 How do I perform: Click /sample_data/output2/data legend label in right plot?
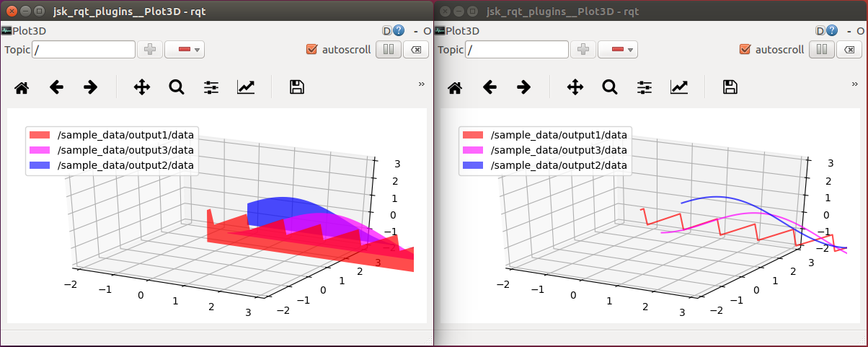[559, 165]
